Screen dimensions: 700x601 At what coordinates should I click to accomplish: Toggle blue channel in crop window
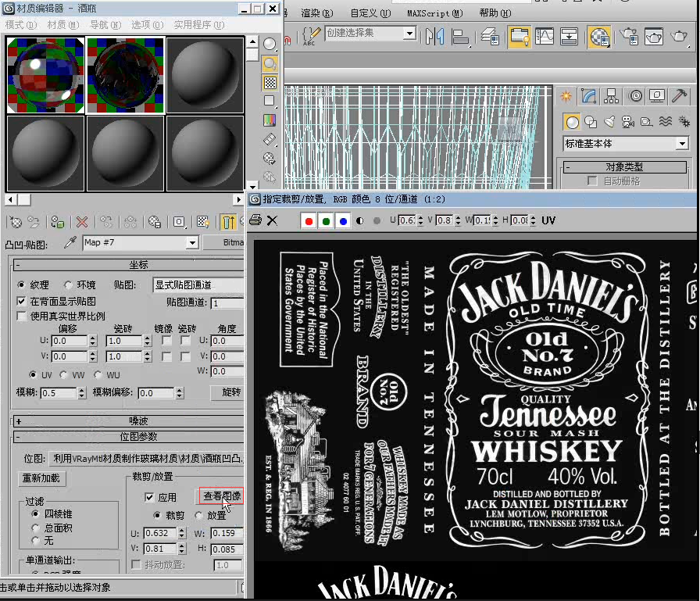(343, 220)
